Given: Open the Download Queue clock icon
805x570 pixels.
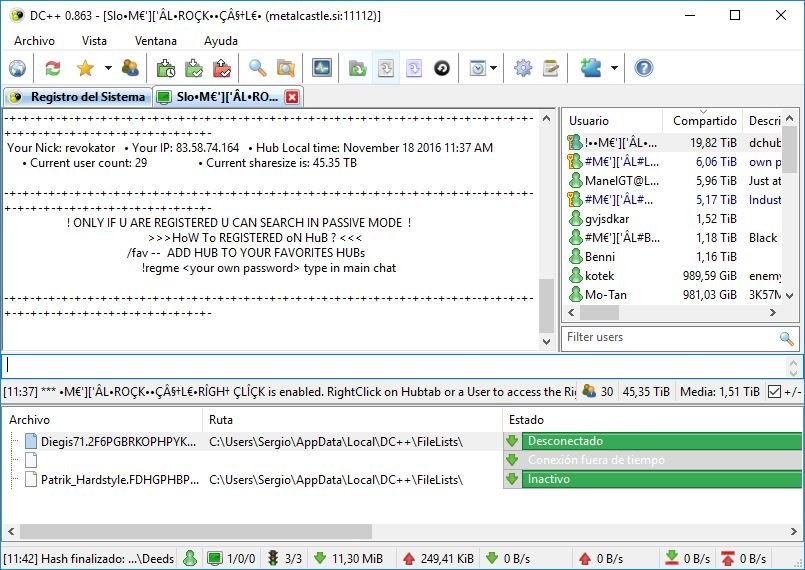Looking at the screenshot, I should (166, 68).
